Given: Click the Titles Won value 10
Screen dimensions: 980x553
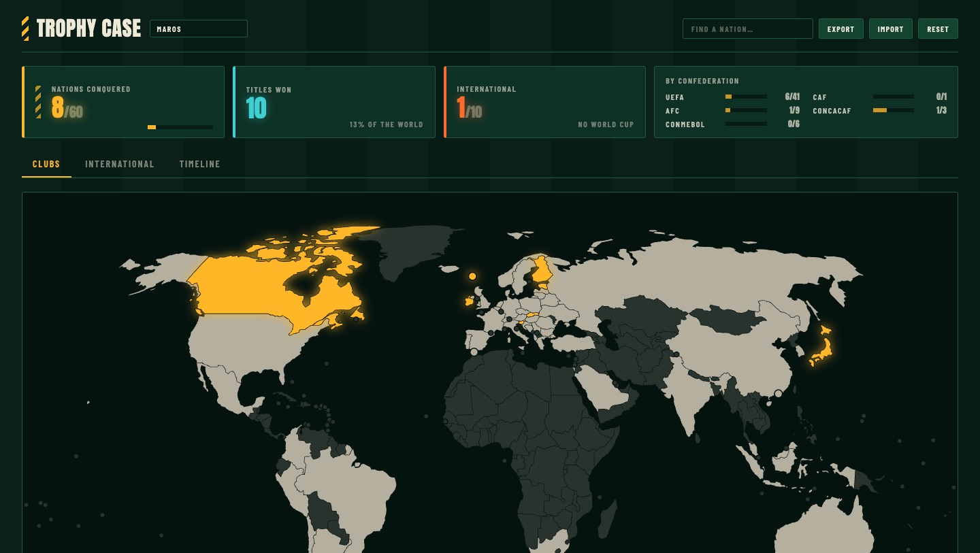Looking at the screenshot, I should (x=257, y=108).
